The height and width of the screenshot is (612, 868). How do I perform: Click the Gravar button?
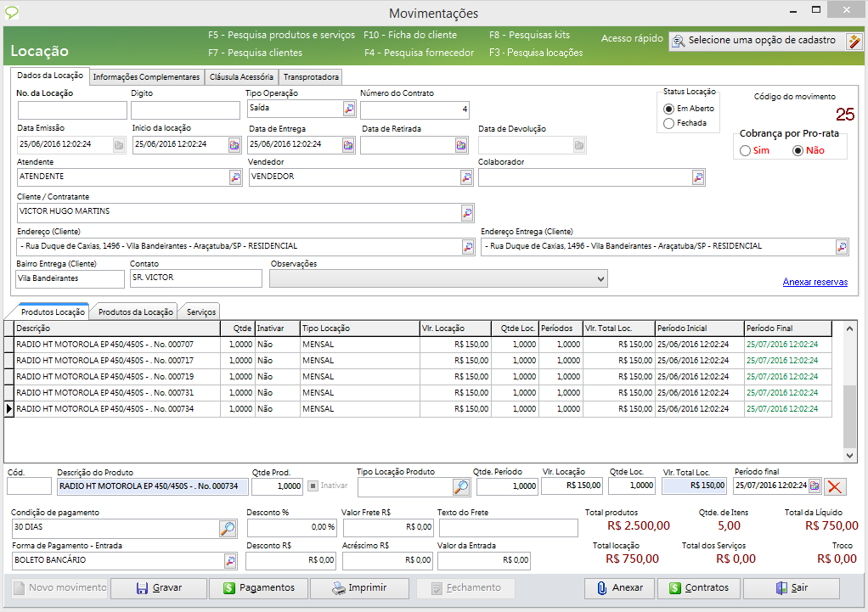click(158, 588)
